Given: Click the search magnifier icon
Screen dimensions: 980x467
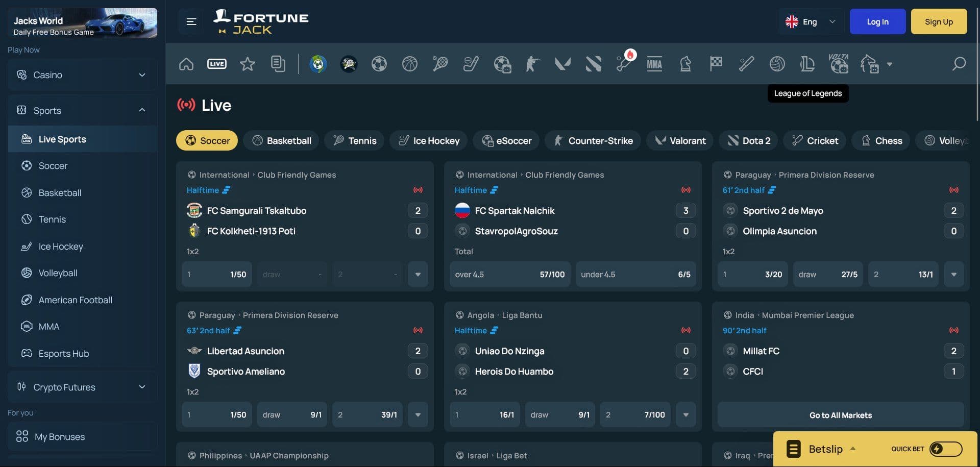Looking at the screenshot, I should (959, 64).
